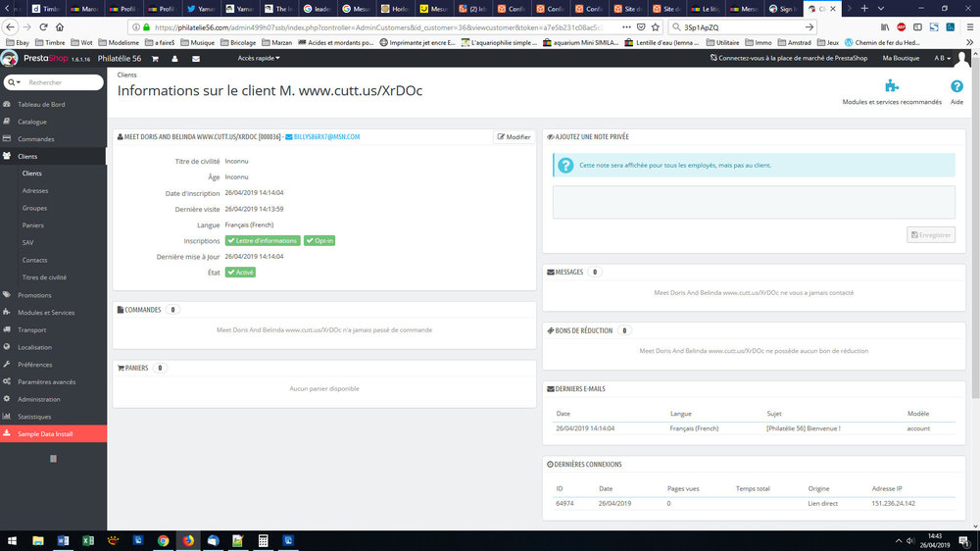Click search go arrow in browser search box
This screenshot has height=551, width=980.
pyautogui.click(x=809, y=26)
